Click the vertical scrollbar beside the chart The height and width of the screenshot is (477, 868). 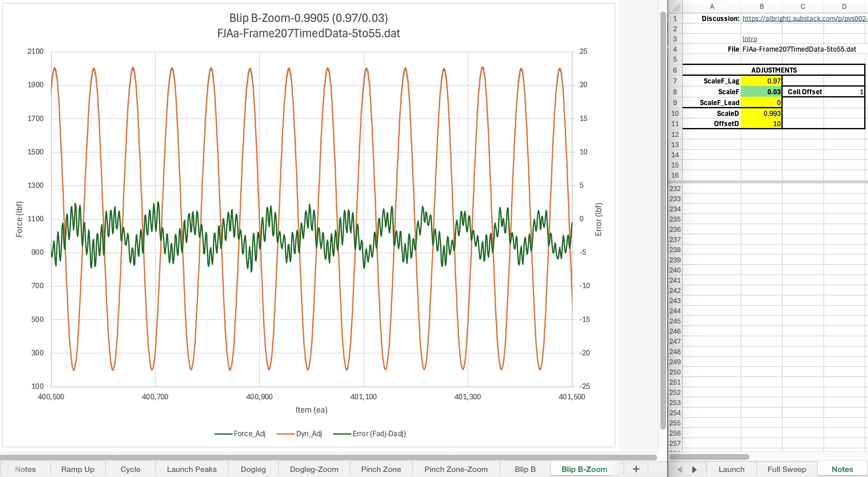663,219
